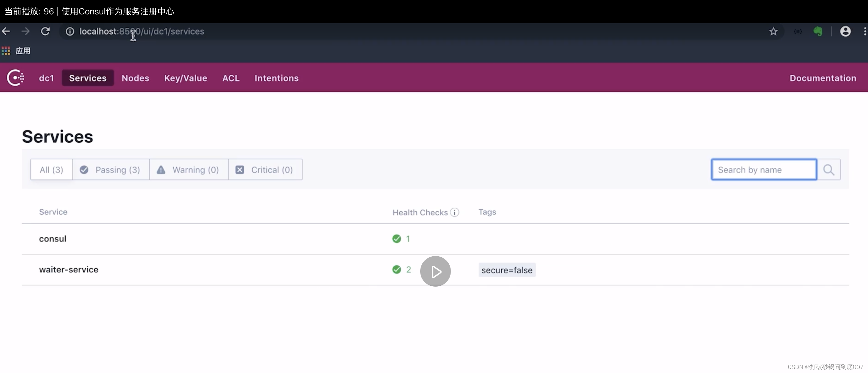This screenshot has height=373, width=868.
Task: Focus the Search by name field
Action: coord(764,169)
